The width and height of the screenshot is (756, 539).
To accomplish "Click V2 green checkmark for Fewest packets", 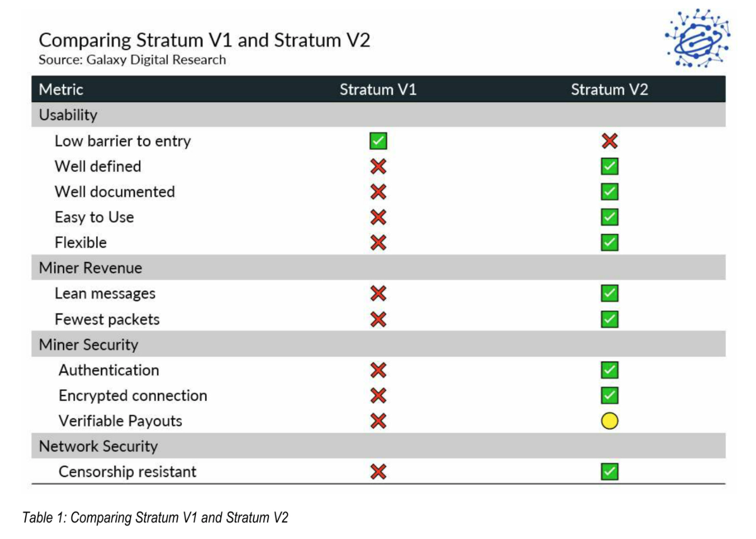I will tap(610, 319).
